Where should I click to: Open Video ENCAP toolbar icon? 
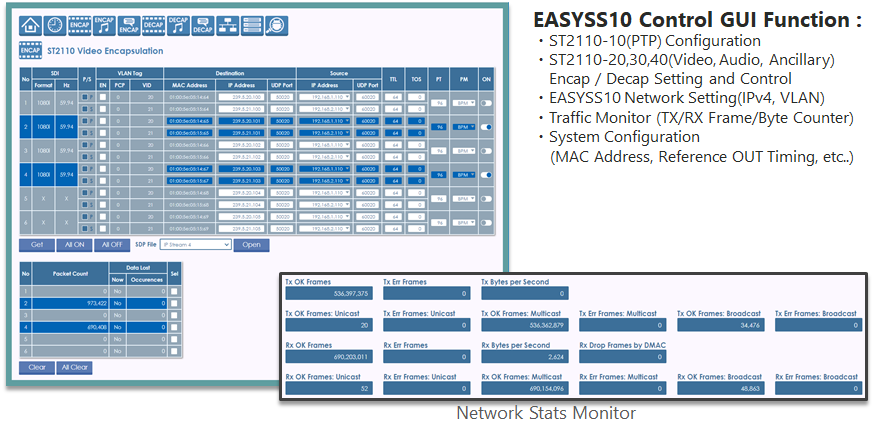[80, 26]
